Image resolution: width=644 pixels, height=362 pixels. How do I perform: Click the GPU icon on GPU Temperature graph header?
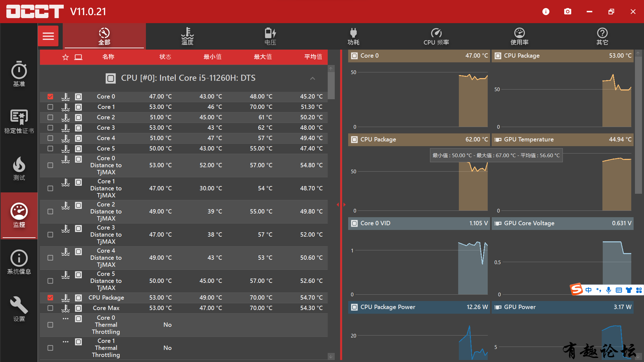pyautogui.click(x=498, y=139)
